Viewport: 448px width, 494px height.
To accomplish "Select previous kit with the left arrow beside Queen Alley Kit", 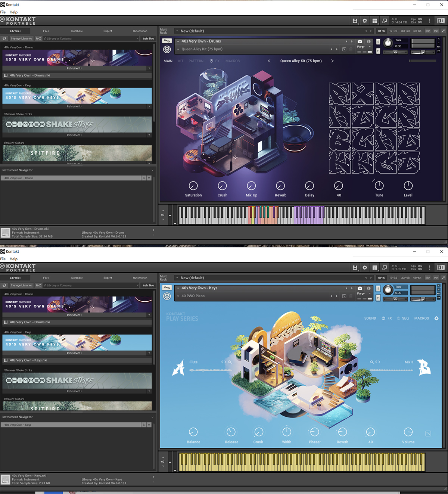I will 269,61.
